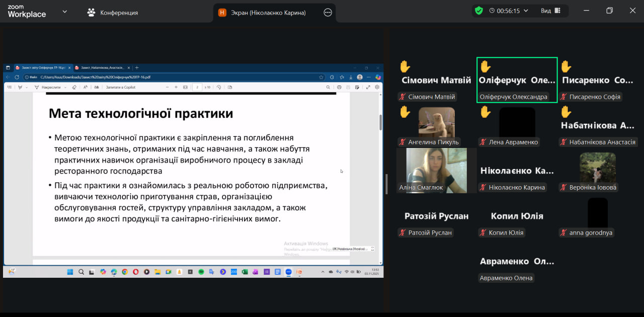
Task: Click the Windows Start button in shared taskbar
Action: click(70, 272)
